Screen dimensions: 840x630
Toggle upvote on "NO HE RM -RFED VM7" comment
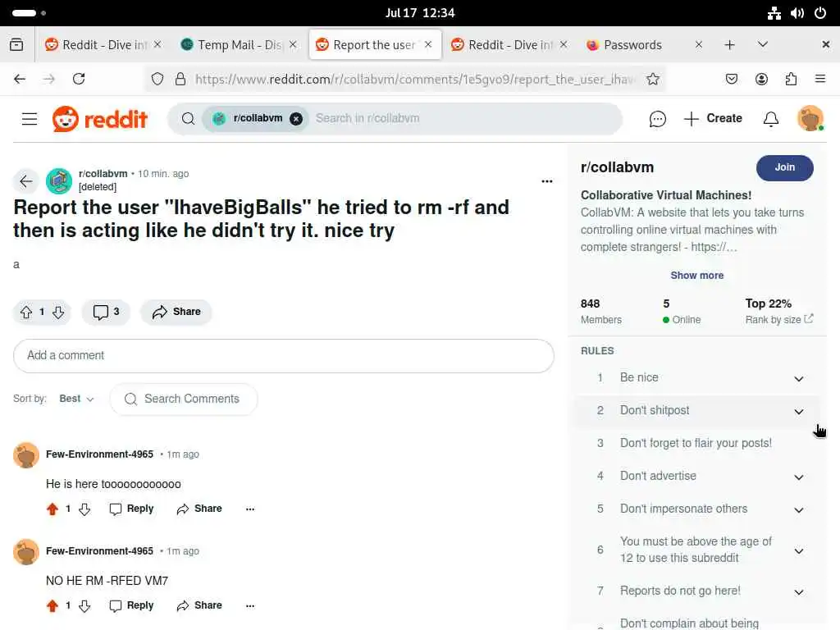(x=52, y=606)
